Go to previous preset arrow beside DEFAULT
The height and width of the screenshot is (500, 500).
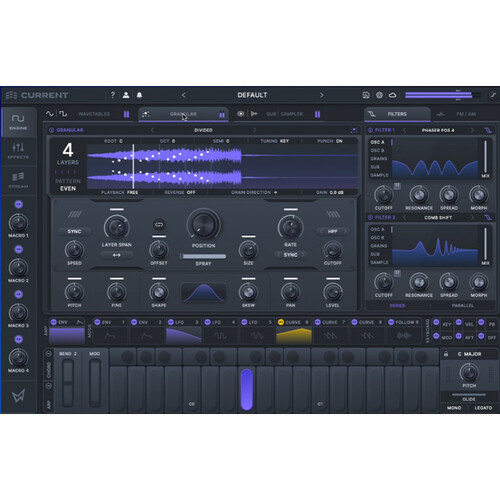pos(184,95)
